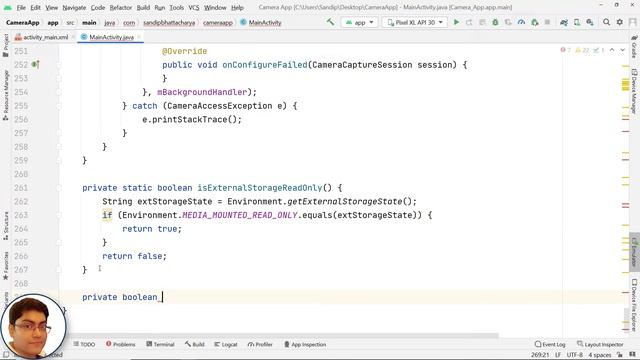Open the Project side panel
Image resolution: width=640 pixels, height=360 pixels.
[x=5, y=45]
